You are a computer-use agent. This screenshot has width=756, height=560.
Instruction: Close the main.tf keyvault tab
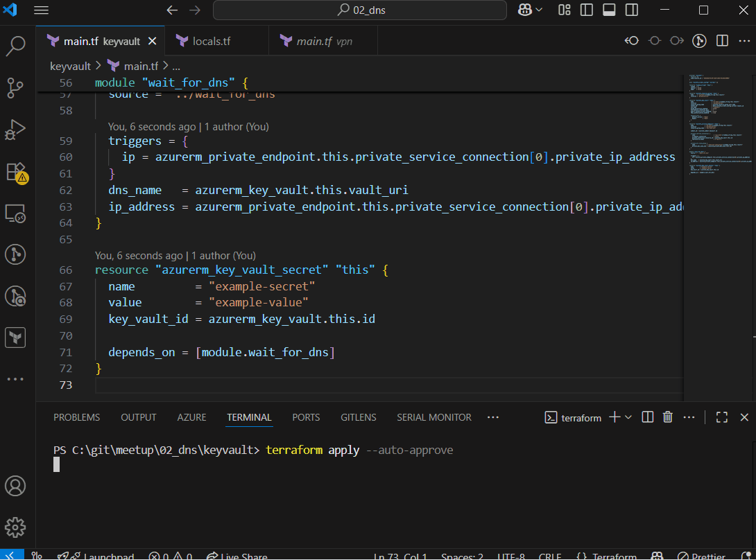click(153, 42)
